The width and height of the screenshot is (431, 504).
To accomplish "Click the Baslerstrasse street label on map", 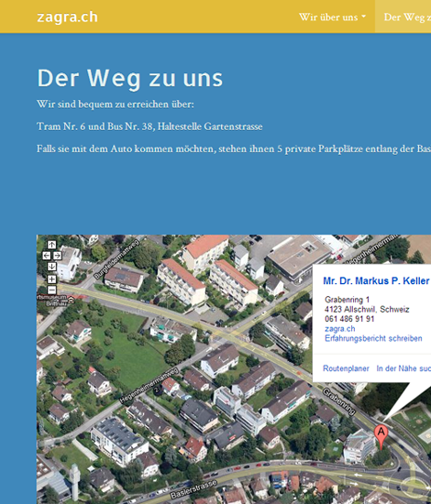I will (193, 490).
